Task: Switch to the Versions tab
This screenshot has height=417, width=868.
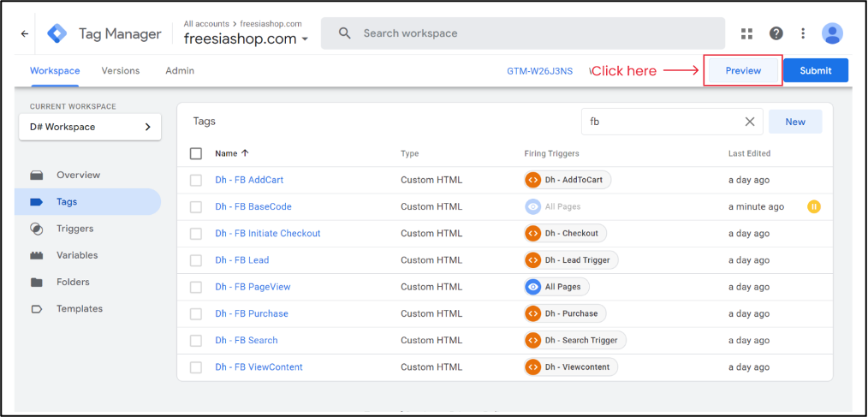Action: pos(121,71)
